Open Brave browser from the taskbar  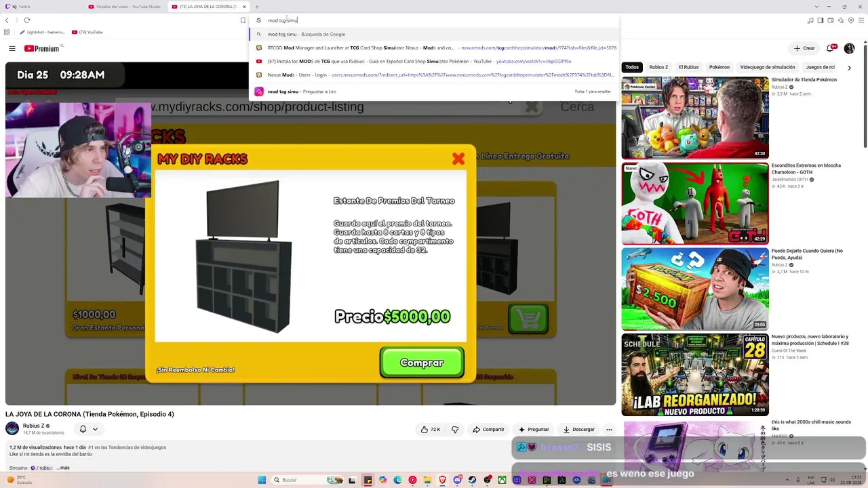(x=443, y=480)
